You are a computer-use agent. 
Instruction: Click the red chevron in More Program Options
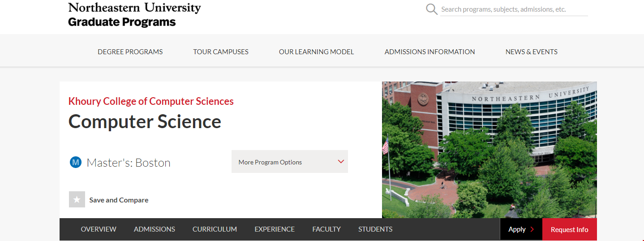[x=341, y=162]
